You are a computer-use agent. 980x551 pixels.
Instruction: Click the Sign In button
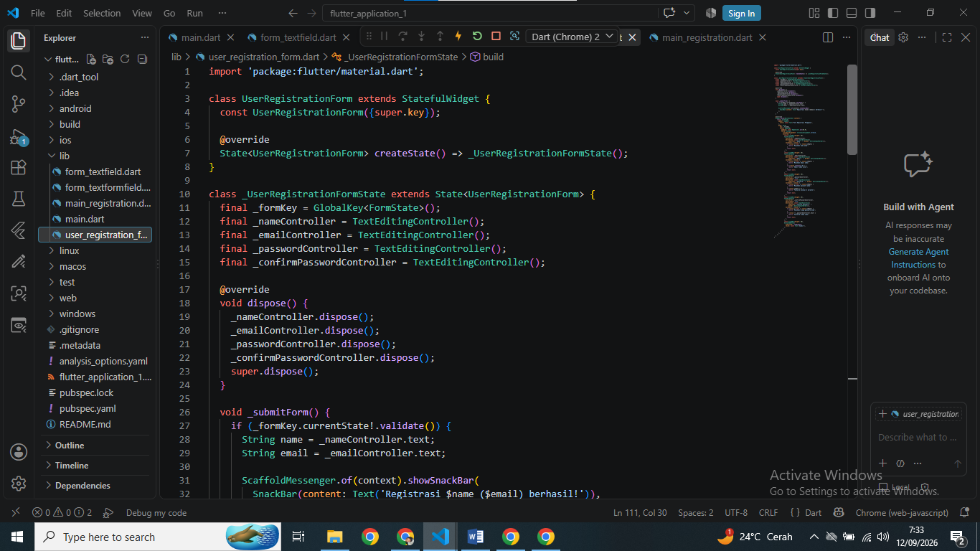coord(741,13)
